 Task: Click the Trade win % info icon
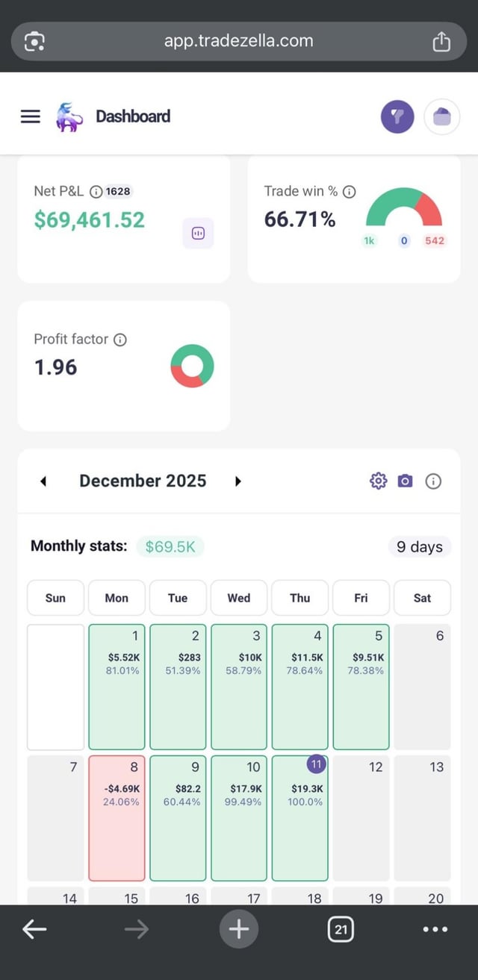(x=349, y=191)
